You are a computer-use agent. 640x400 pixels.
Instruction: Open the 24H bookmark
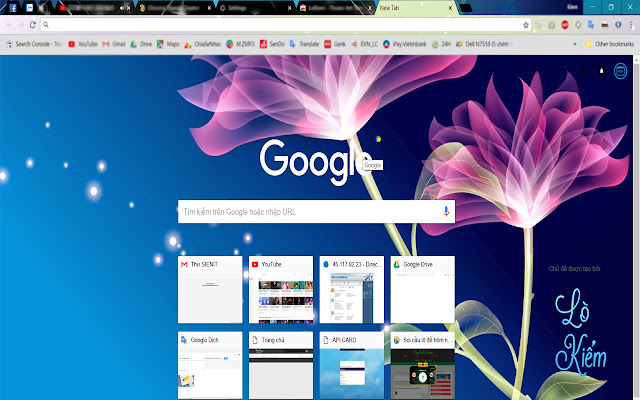click(441, 44)
